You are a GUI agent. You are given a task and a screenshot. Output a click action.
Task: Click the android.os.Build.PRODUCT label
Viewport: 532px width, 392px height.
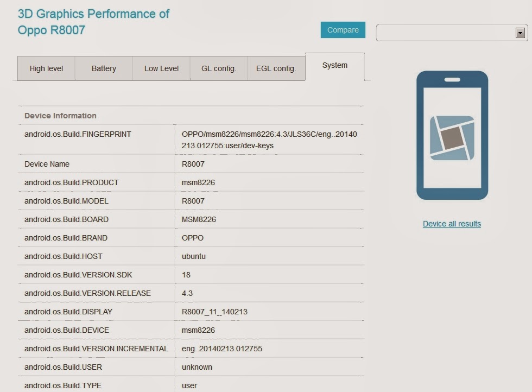[72, 182]
